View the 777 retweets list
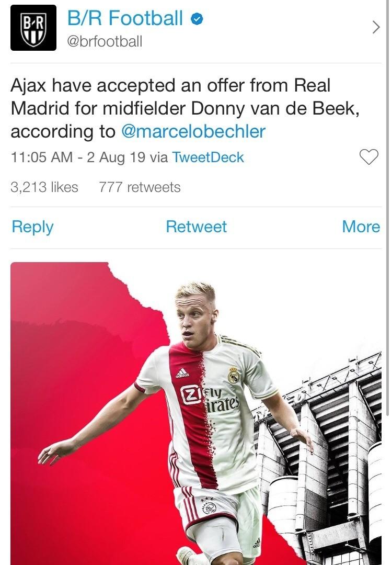Viewport: 392px width, 565px height. [140, 187]
